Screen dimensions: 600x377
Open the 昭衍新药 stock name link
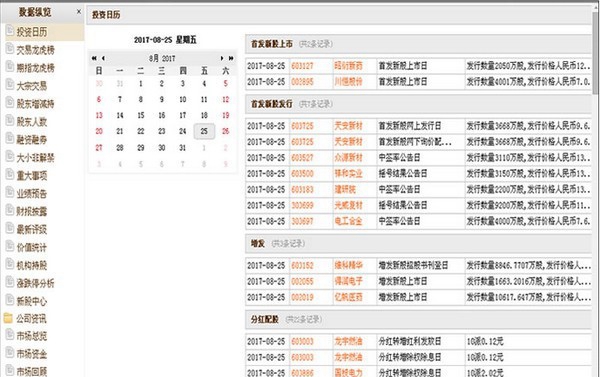coord(348,66)
